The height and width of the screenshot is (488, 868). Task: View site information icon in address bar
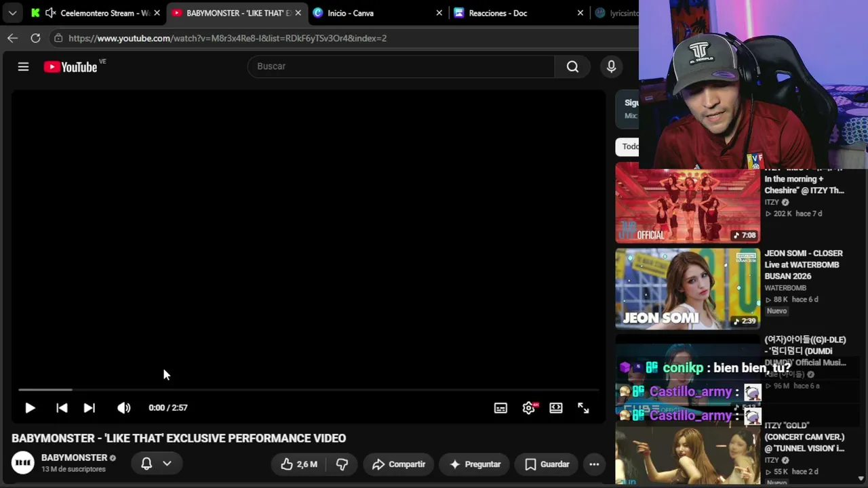(58, 38)
